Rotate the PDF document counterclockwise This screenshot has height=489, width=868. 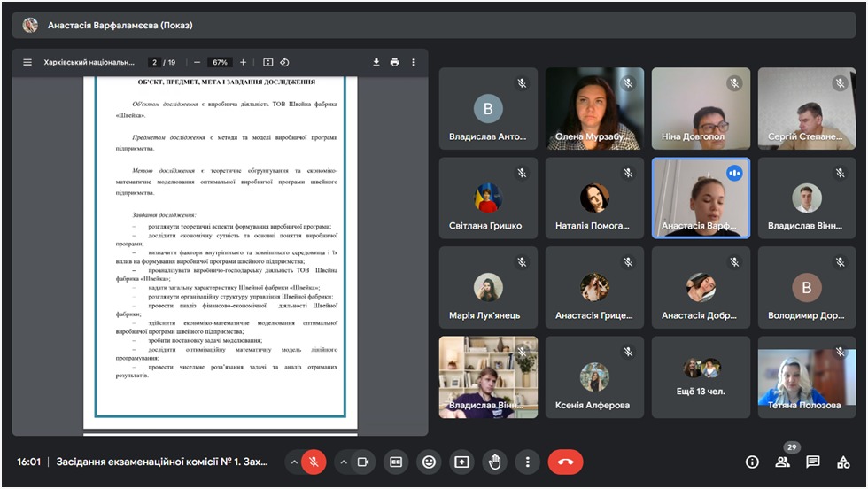click(x=285, y=63)
